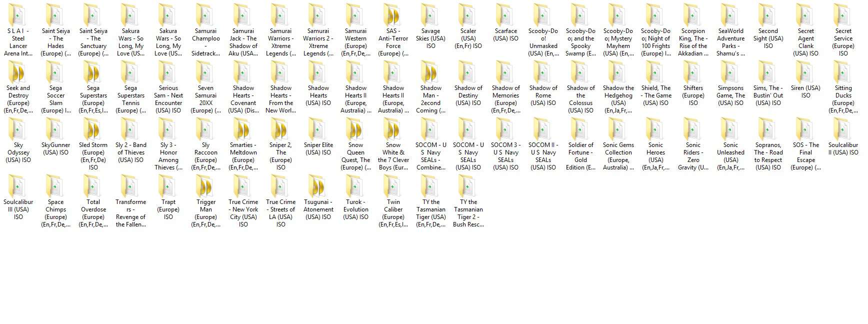The height and width of the screenshot is (324, 868).
Task: Click the Shadow the Hedgehog folder icon
Action: (x=618, y=71)
